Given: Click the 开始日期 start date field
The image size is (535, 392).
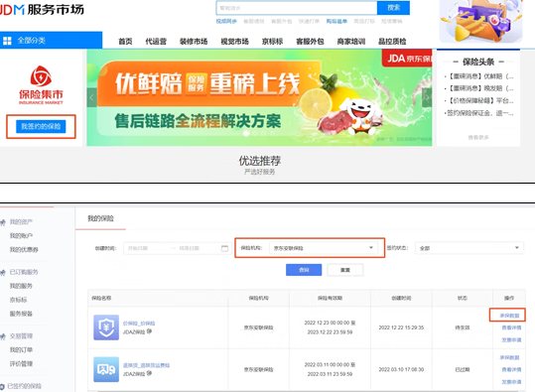Looking at the screenshot, I should 138,248.
